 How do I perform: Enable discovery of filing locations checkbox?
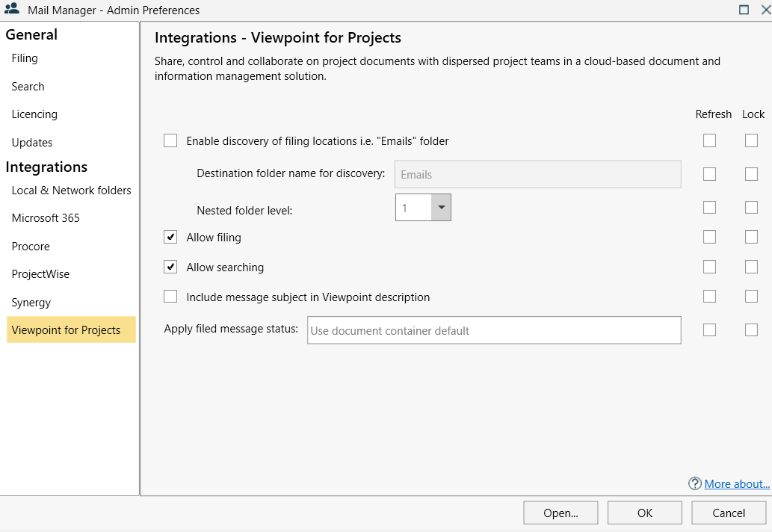170,140
